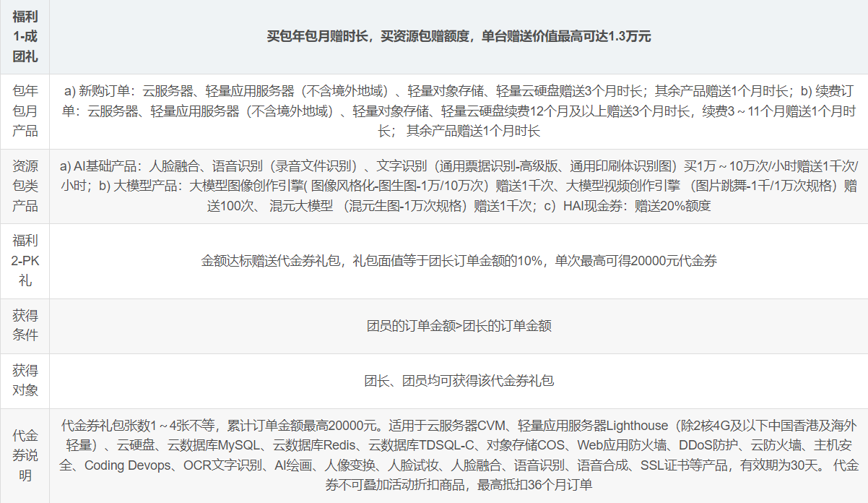This screenshot has height=503, width=868.
Task: Click the 包年包月产品 row label
Action: [25, 111]
